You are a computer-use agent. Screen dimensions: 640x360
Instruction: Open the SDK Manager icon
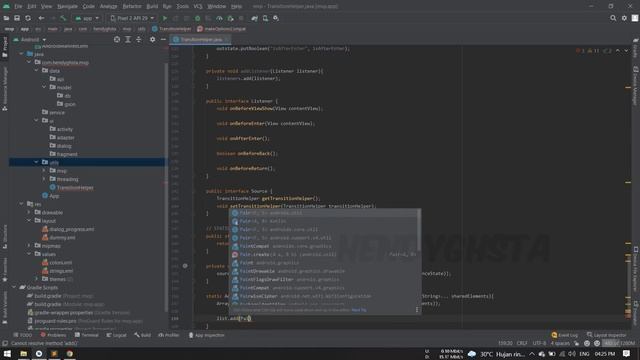pyautogui.click(x=276, y=18)
